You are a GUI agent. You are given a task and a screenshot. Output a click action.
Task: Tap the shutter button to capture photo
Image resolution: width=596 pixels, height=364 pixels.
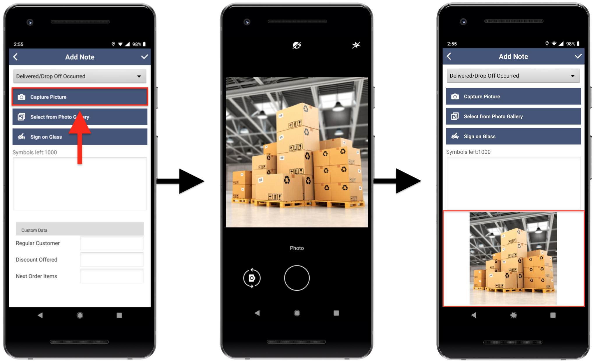pyautogui.click(x=297, y=278)
